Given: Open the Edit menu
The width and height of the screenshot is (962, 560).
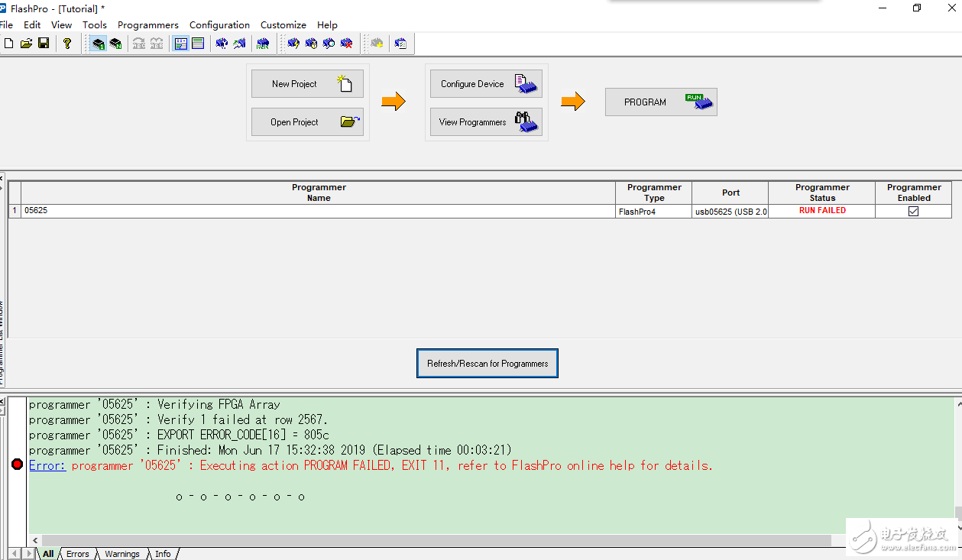Looking at the screenshot, I should coord(32,24).
